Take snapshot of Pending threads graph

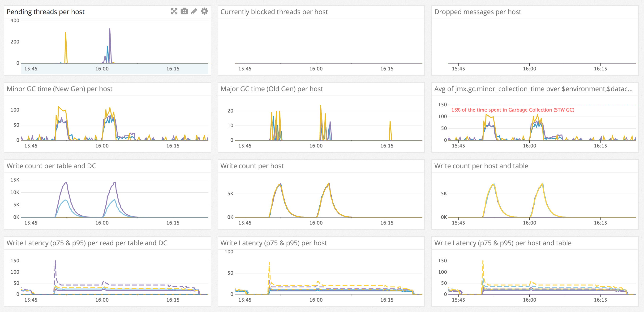click(x=184, y=11)
